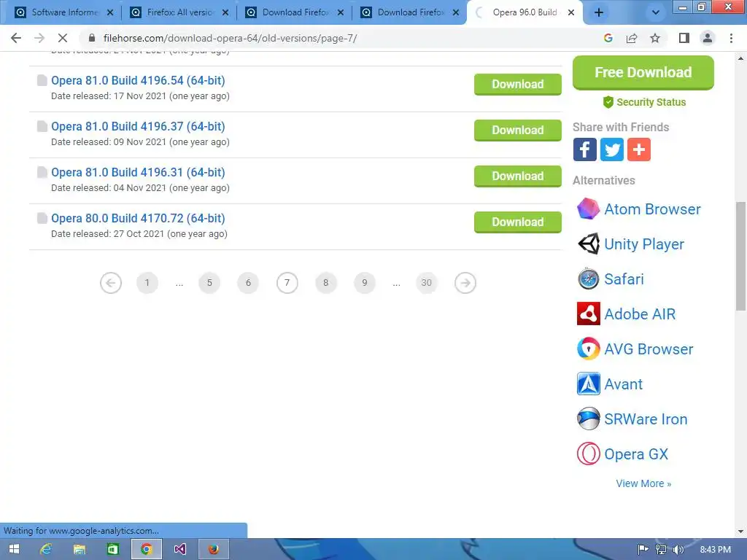Click the page vertical scrollbar thumb
Screen dimensions: 747x560
click(x=740, y=256)
